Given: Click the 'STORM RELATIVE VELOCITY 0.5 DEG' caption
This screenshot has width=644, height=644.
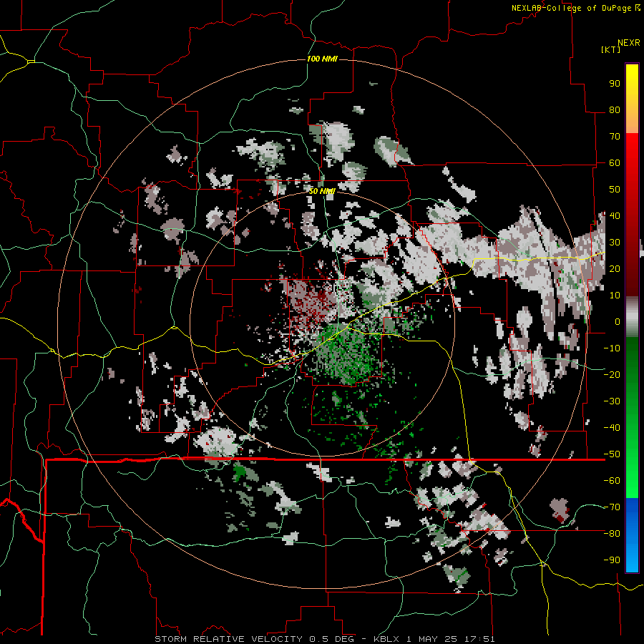Looking at the screenshot, I should tap(254, 639).
